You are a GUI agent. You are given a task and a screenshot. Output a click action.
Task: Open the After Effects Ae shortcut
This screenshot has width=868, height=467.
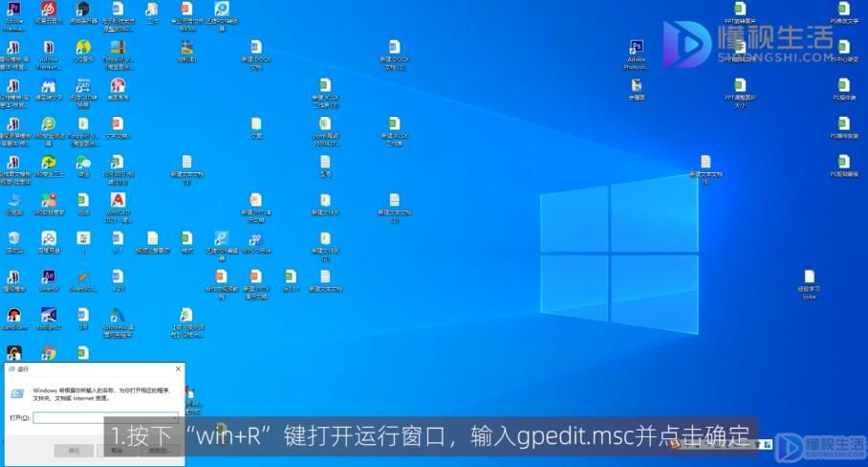pyautogui.click(x=49, y=277)
